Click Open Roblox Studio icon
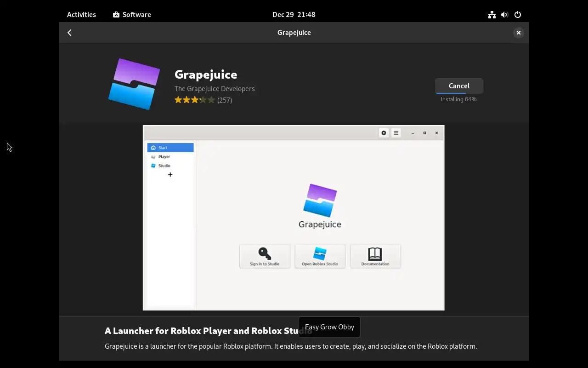588x368 pixels. point(320,253)
